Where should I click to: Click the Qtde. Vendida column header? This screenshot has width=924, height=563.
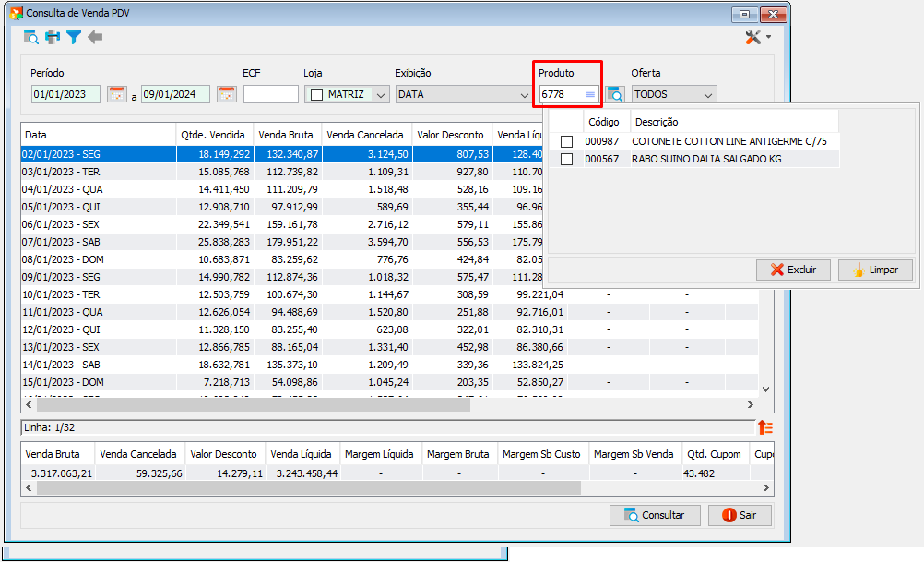pos(215,135)
